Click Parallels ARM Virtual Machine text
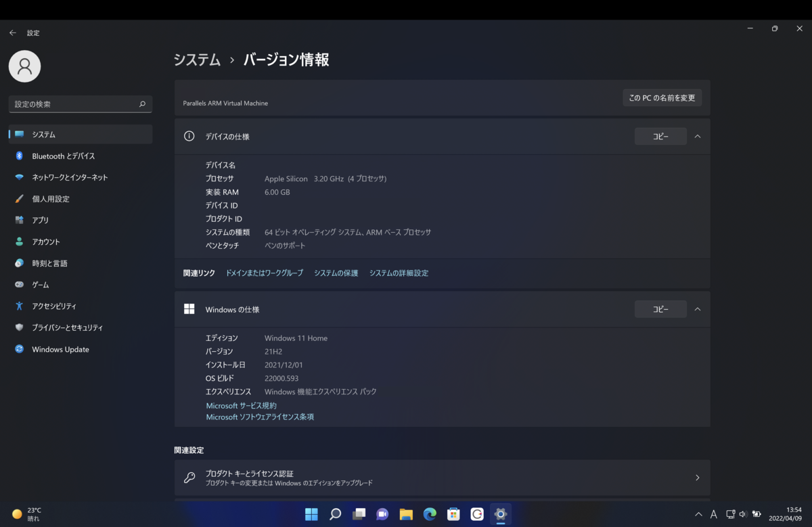 (x=225, y=104)
